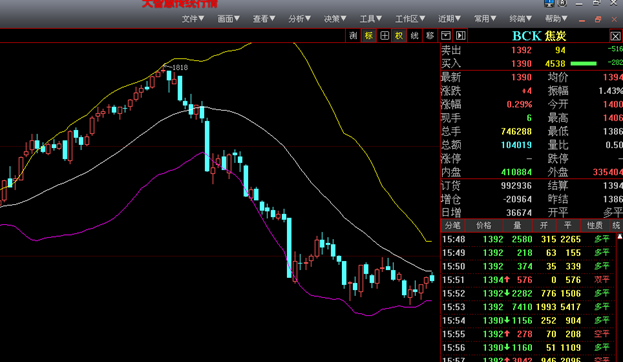623x362 pixels.
Task: Toggle the highlighted 标 marker button
Action: (369, 36)
